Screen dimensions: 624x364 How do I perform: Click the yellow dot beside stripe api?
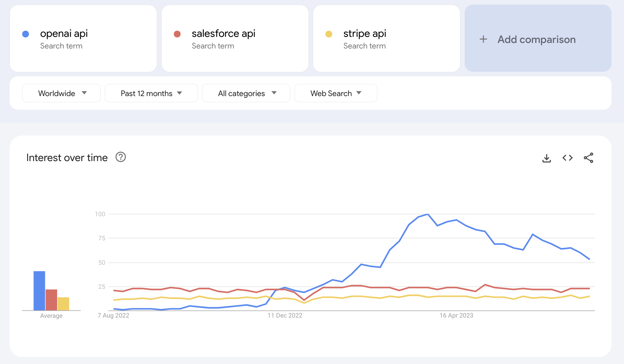point(329,34)
